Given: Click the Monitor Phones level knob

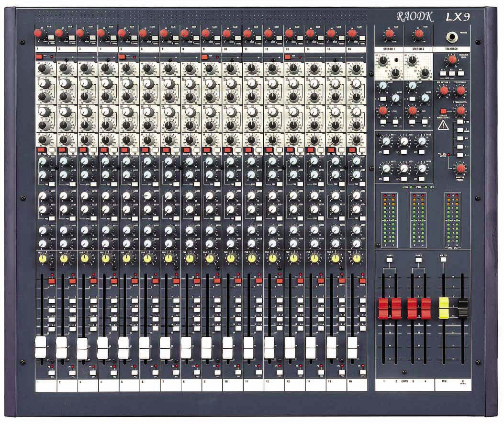Looking at the screenshot, I should pyautogui.click(x=460, y=169).
